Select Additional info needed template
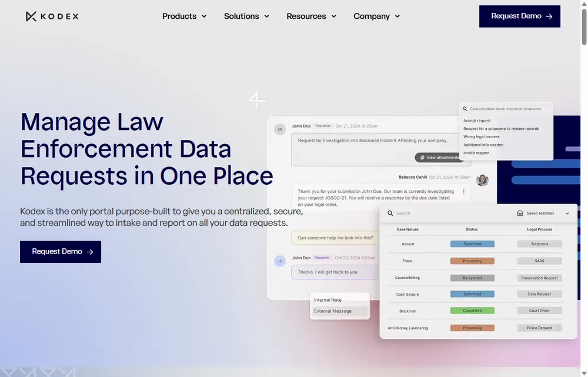Image resolution: width=588 pixels, height=377 pixels. (x=483, y=145)
